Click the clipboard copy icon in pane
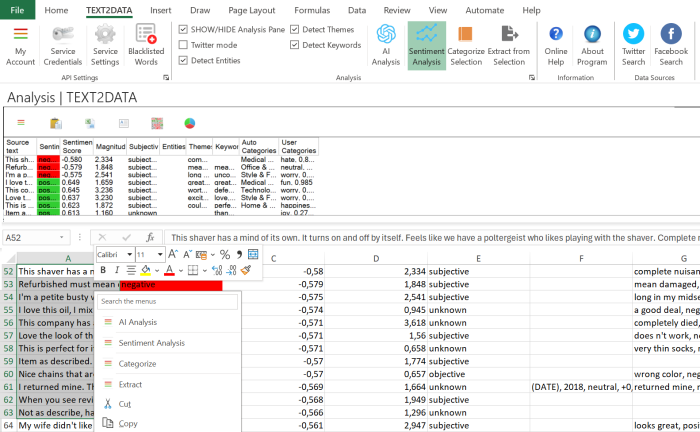 click(x=56, y=123)
